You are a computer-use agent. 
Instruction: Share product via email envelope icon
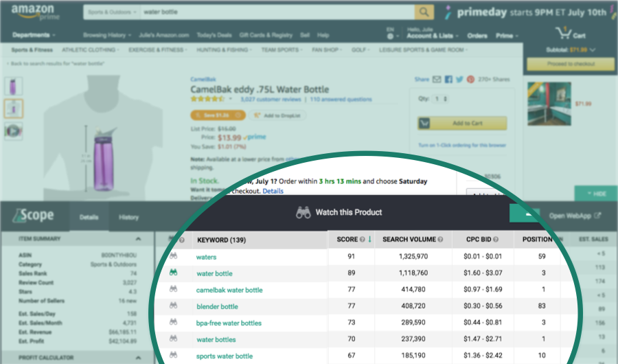click(437, 79)
